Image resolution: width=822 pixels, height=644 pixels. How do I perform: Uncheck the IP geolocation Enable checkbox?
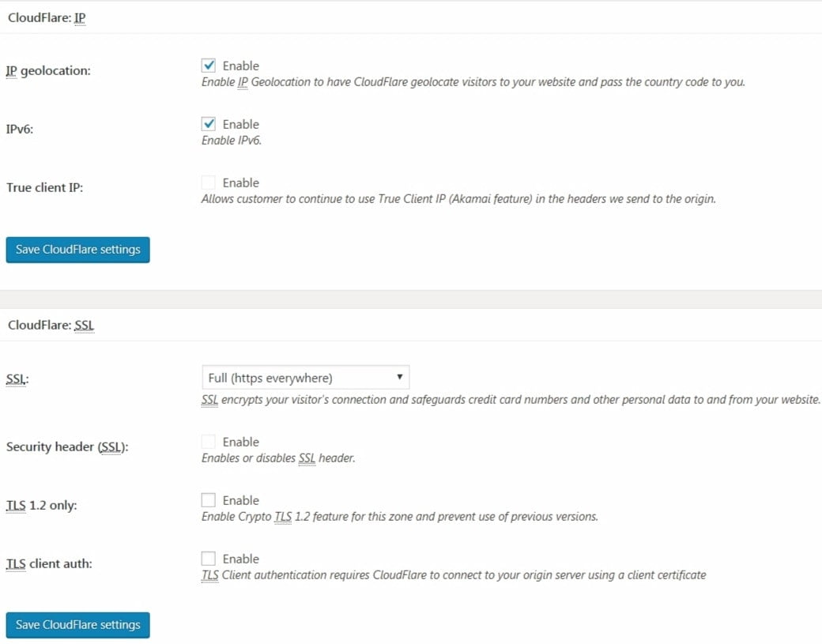(209, 66)
